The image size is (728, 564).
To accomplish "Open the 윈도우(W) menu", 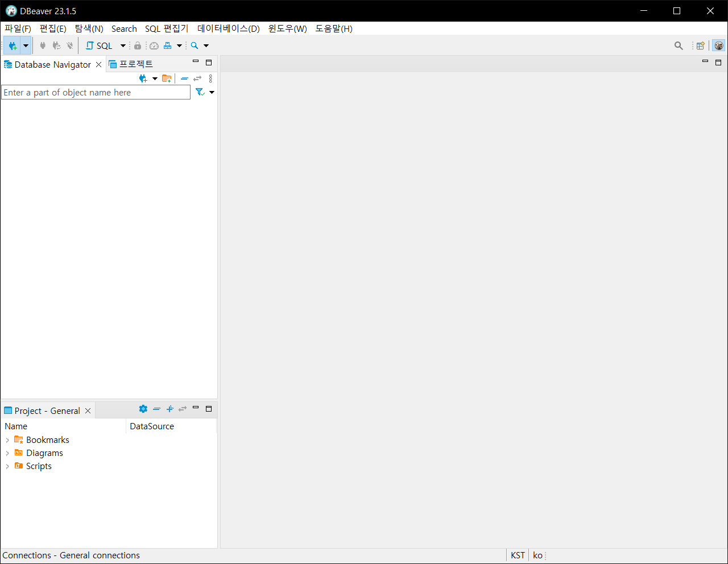I will point(288,28).
